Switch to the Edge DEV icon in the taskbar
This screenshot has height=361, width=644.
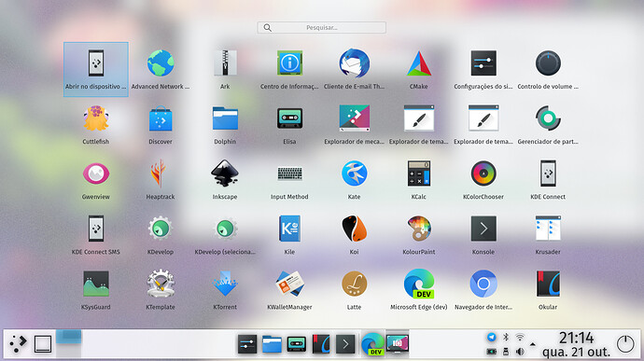pyautogui.click(x=372, y=344)
